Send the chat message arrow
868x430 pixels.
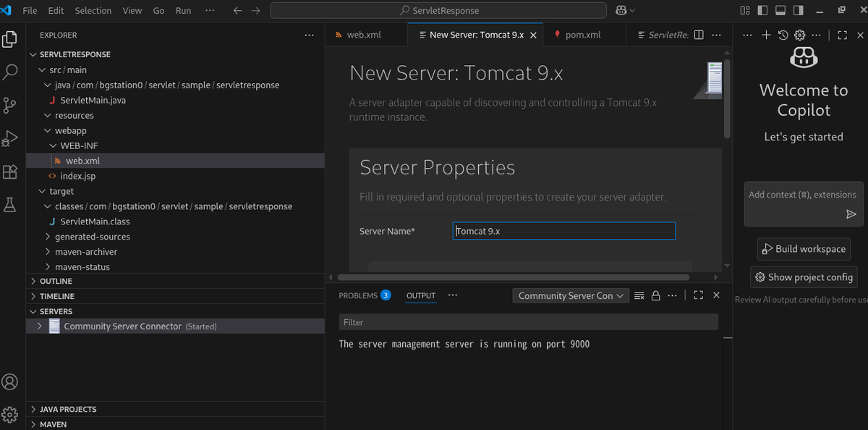(851, 214)
